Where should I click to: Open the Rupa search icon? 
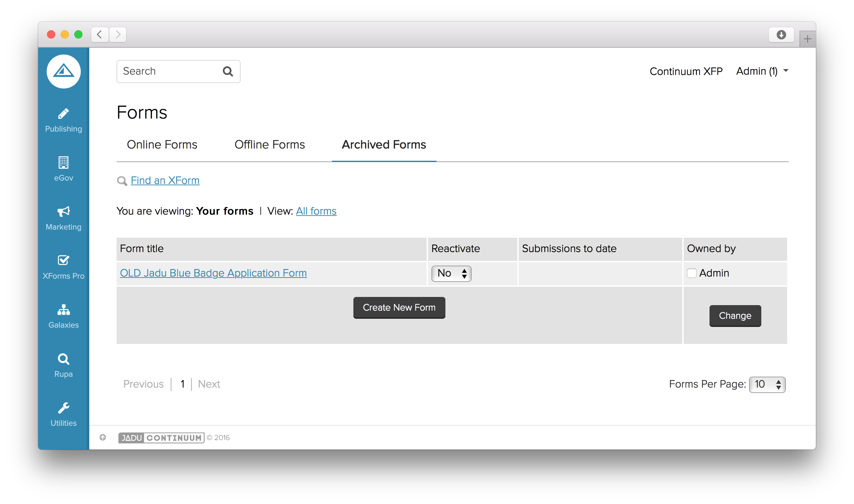(x=63, y=359)
